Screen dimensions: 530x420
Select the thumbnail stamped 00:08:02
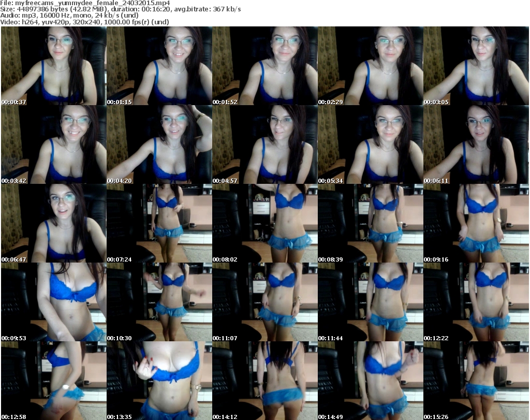(x=264, y=223)
